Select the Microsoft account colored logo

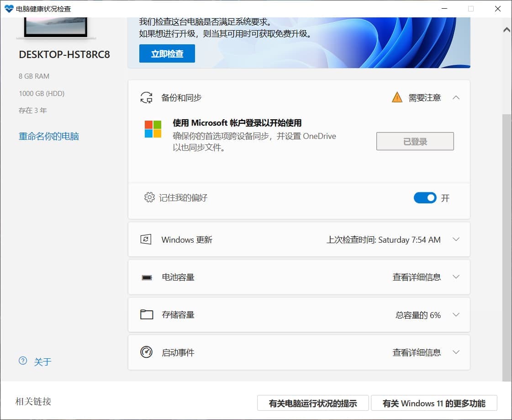(153, 129)
